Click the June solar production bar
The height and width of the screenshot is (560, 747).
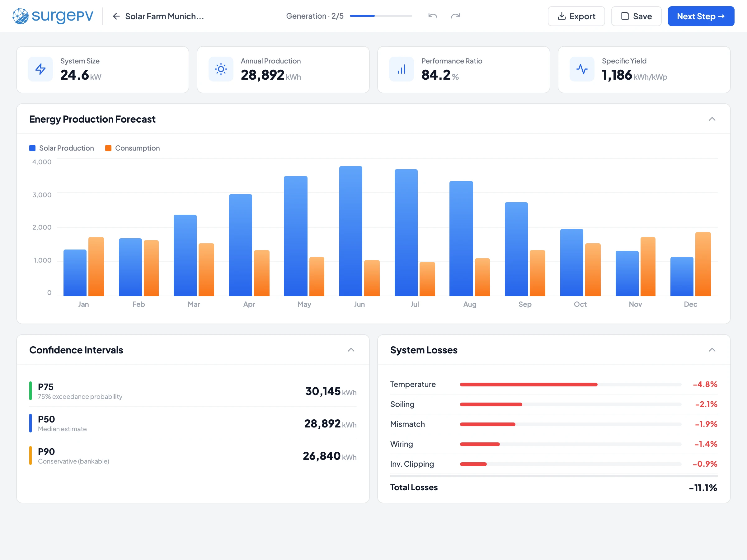point(350,231)
